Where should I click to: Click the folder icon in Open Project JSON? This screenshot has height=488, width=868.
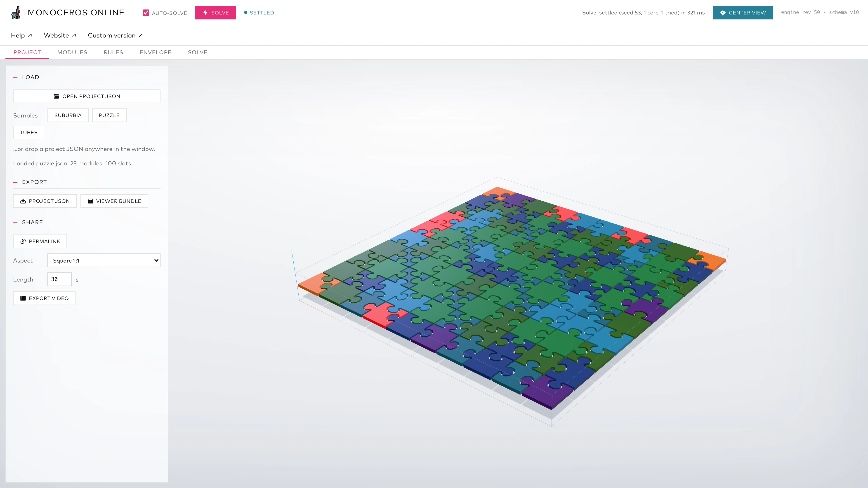(x=57, y=96)
